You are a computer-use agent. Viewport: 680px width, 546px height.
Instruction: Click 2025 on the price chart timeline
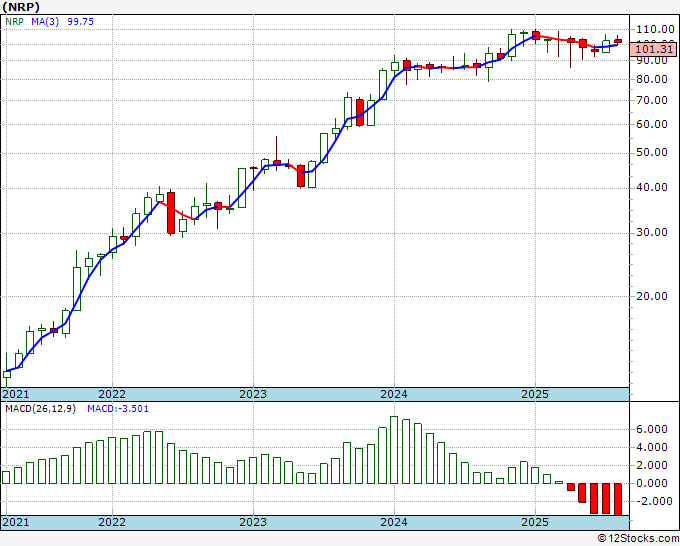(x=535, y=394)
